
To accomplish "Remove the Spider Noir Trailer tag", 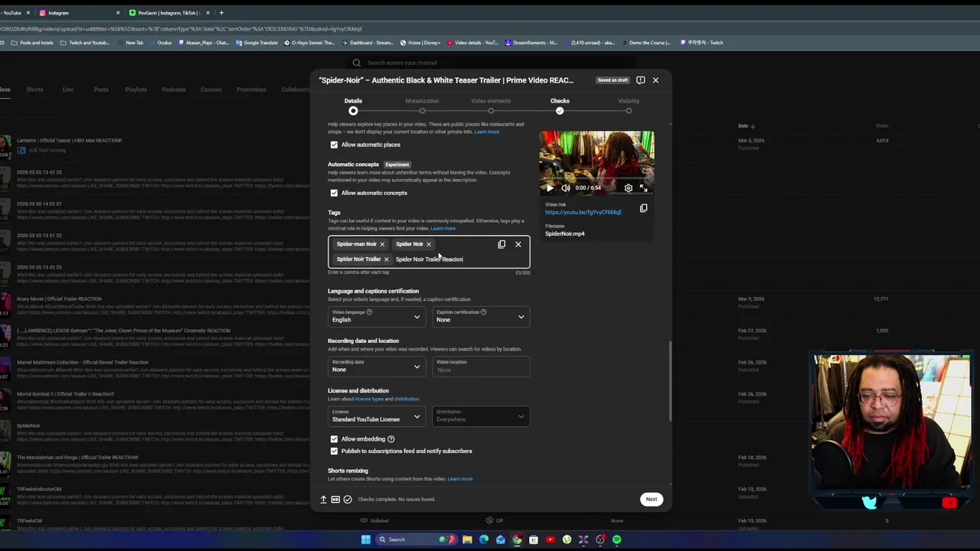I will point(386,259).
